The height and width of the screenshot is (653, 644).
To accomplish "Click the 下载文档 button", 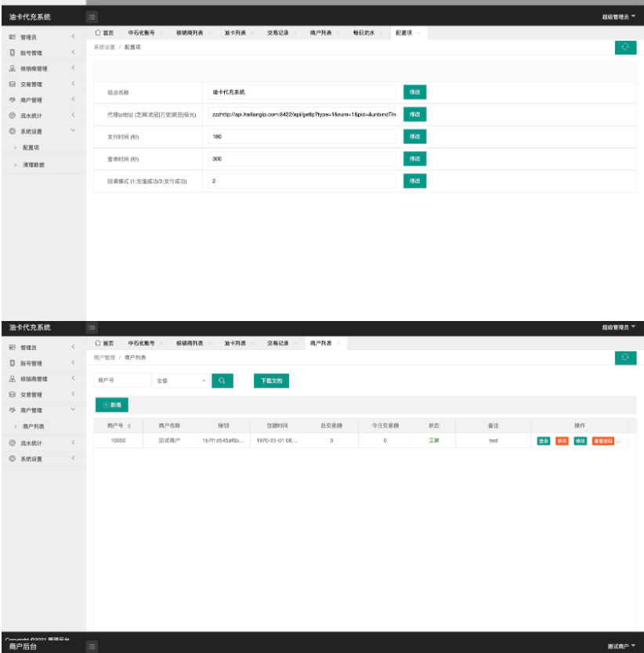I will click(272, 380).
